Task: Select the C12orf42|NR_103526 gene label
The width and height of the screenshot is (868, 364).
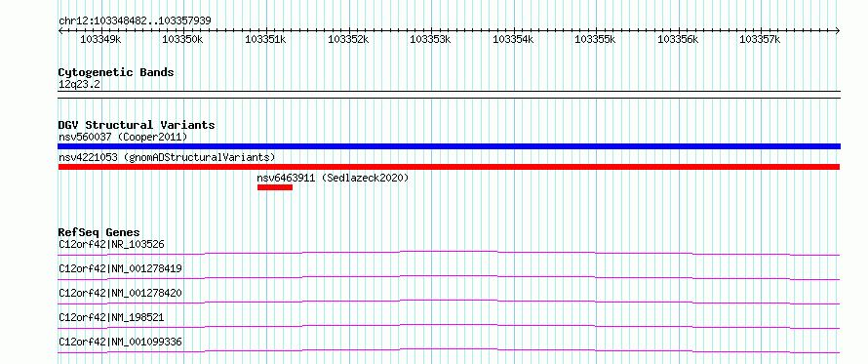Action: click(111, 244)
